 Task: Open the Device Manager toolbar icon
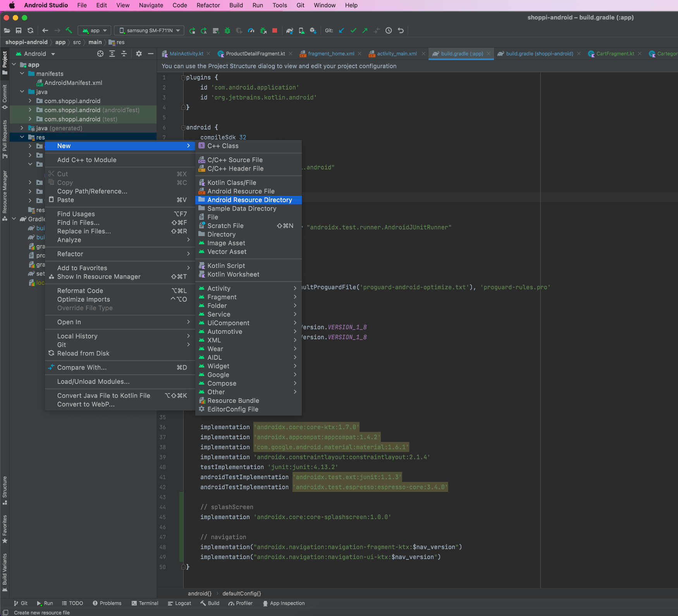click(x=301, y=31)
